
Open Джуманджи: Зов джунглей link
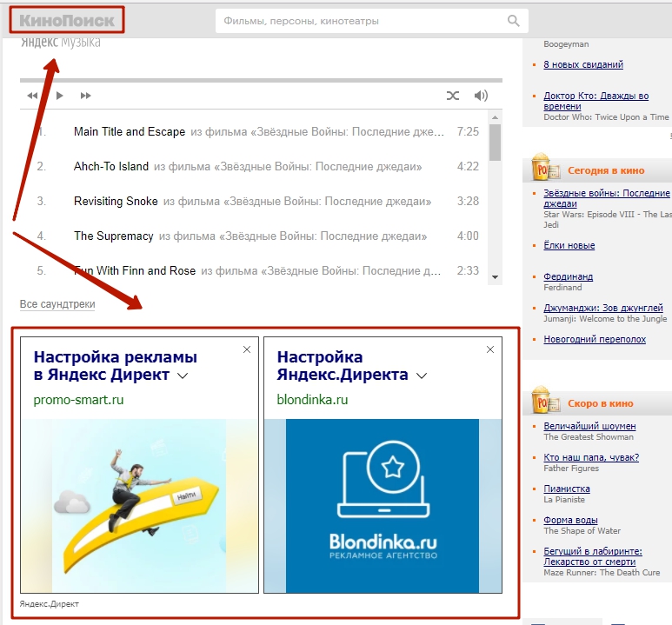tap(603, 308)
